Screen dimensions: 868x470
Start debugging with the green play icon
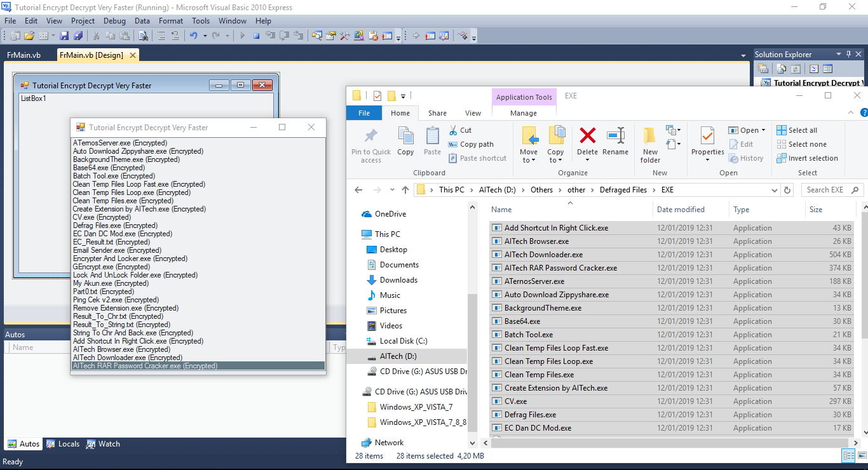point(242,36)
